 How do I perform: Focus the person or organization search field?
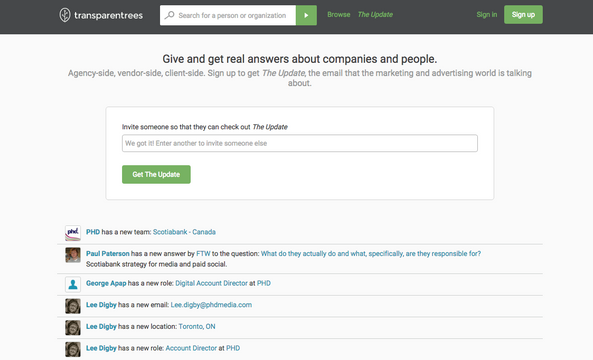[x=228, y=15]
